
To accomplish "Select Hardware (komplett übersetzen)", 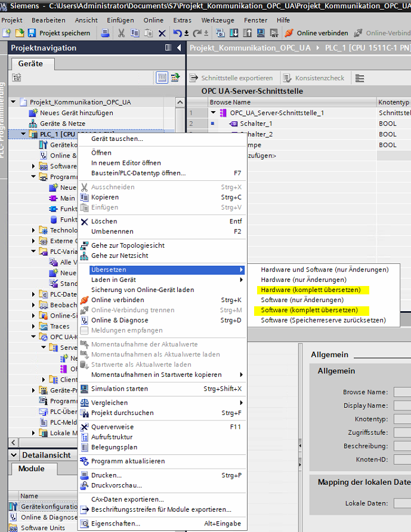I will [x=311, y=290].
